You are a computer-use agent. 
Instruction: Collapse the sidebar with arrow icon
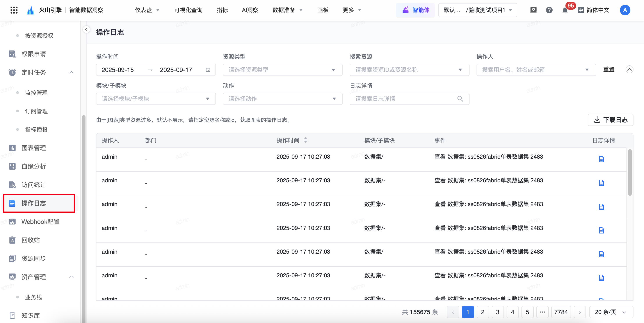[x=86, y=30]
